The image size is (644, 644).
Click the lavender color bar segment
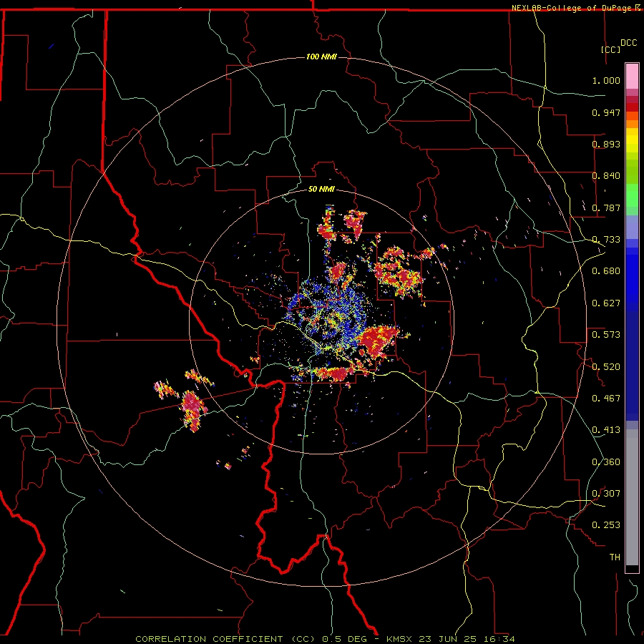click(x=632, y=228)
